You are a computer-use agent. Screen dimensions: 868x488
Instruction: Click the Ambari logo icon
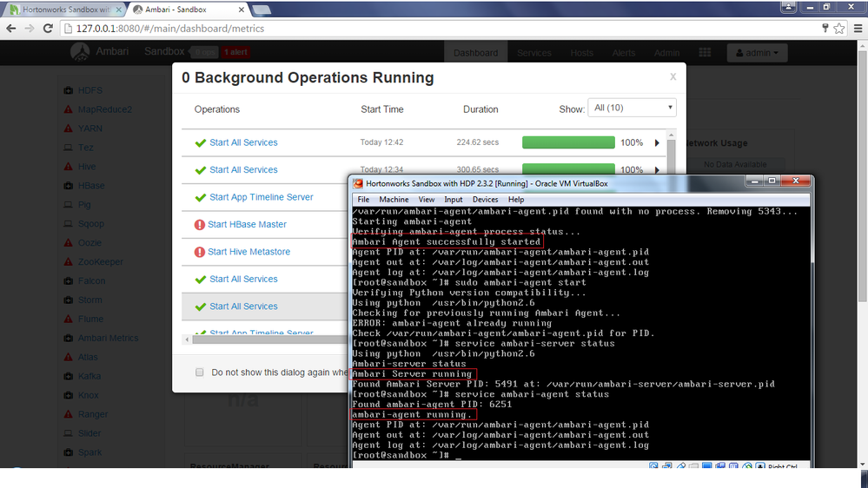click(80, 52)
